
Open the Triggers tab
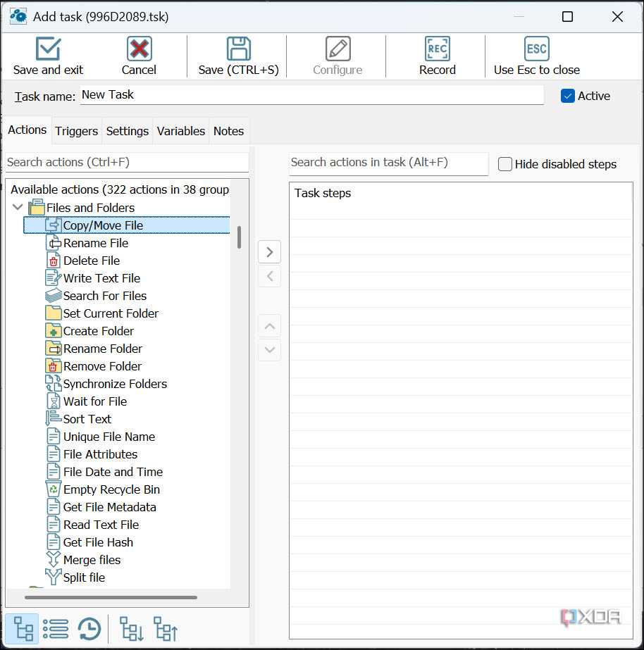click(77, 131)
